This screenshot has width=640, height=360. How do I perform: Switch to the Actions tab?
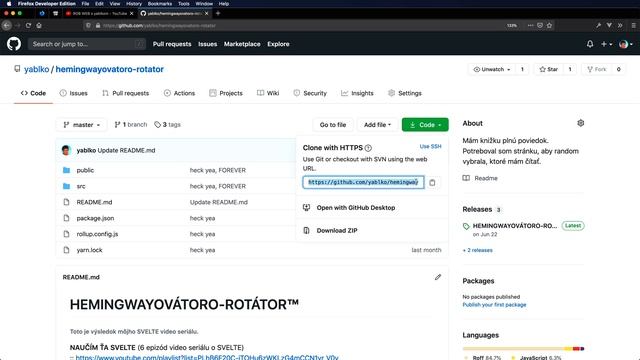(x=179, y=93)
